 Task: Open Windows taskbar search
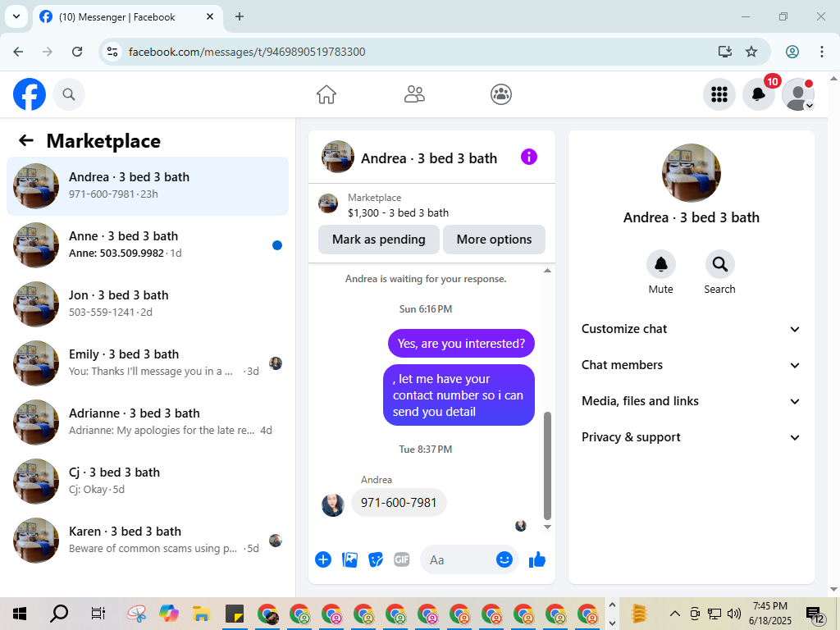pos(59,614)
